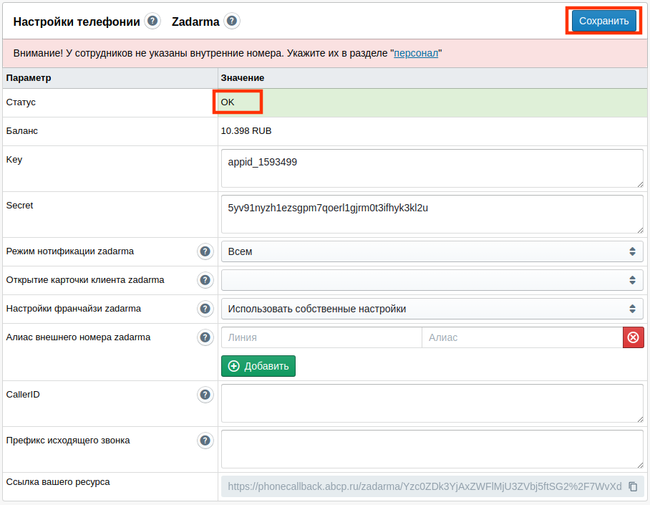This screenshot has height=505, width=650.
Task: Focus the Key text field
Action: coord(432,168)
